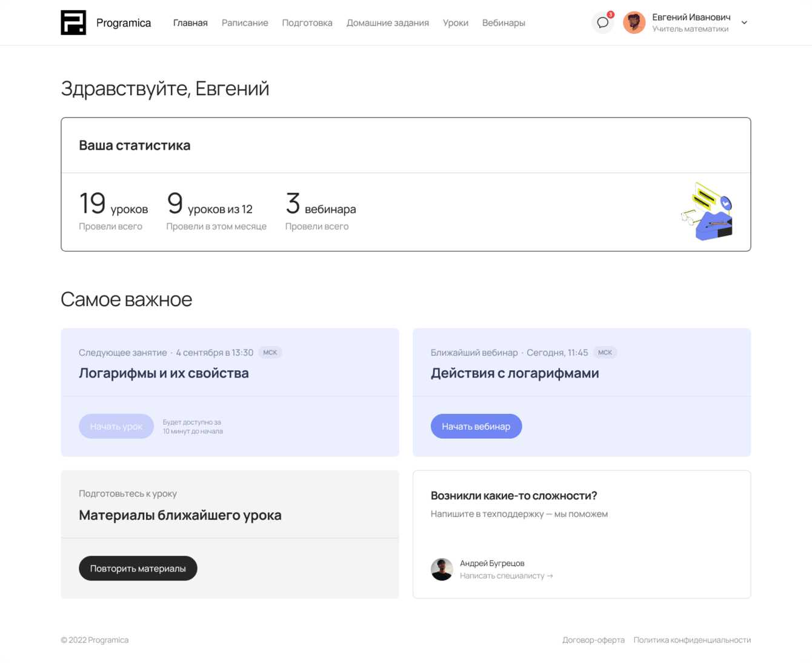Switch to the Уроки page
Screen dimensions: 812x663
coord(456,23)
